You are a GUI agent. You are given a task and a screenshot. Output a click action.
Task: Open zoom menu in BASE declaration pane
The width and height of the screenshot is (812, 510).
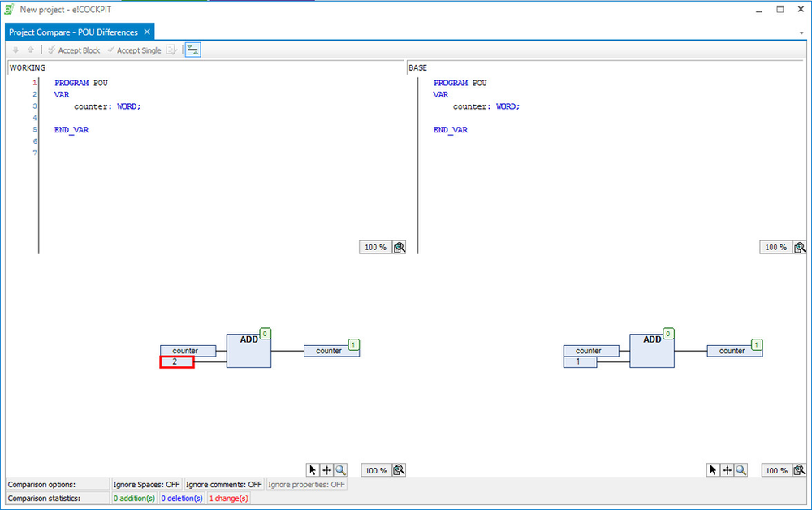coord(800,248)
